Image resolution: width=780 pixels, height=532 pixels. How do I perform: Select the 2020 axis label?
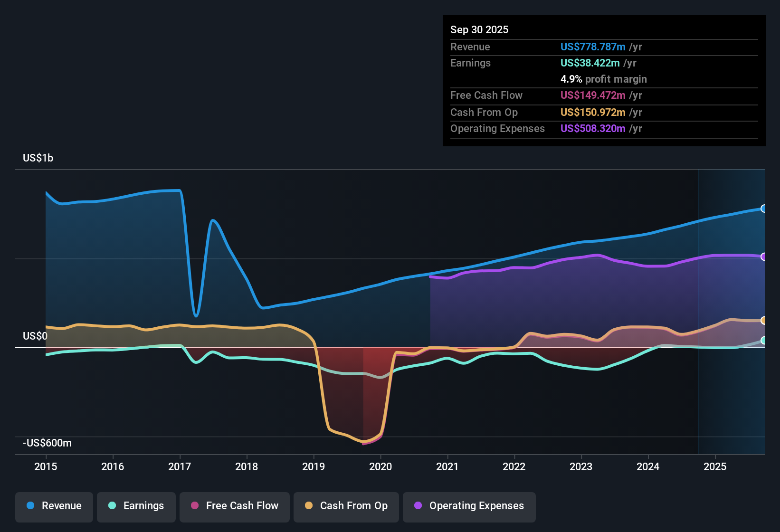(x=381, y=467)
